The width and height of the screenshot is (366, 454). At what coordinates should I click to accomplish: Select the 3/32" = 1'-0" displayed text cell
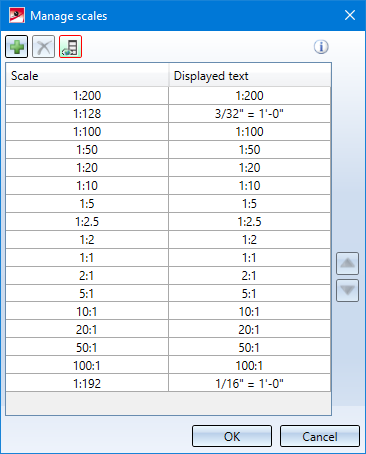250,114
